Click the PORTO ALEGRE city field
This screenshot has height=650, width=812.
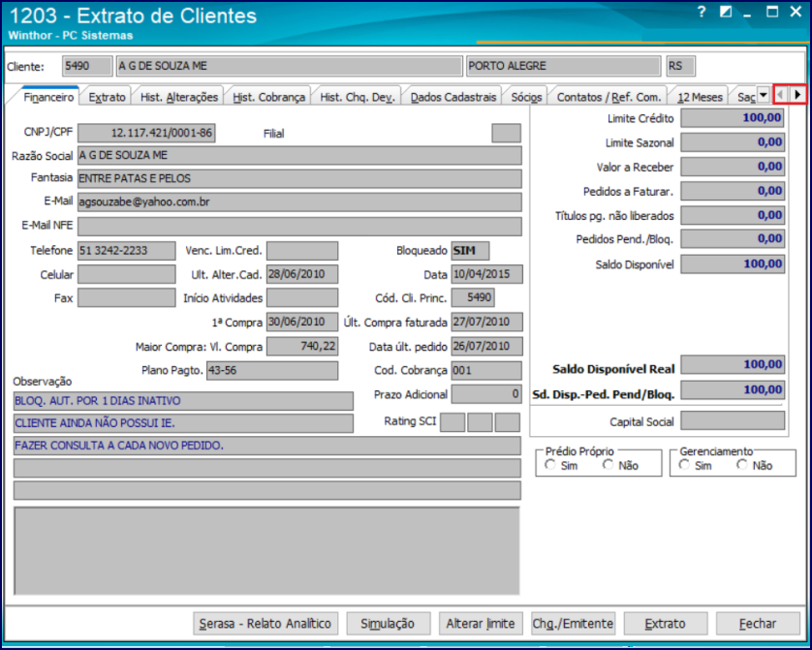[563, 66]
